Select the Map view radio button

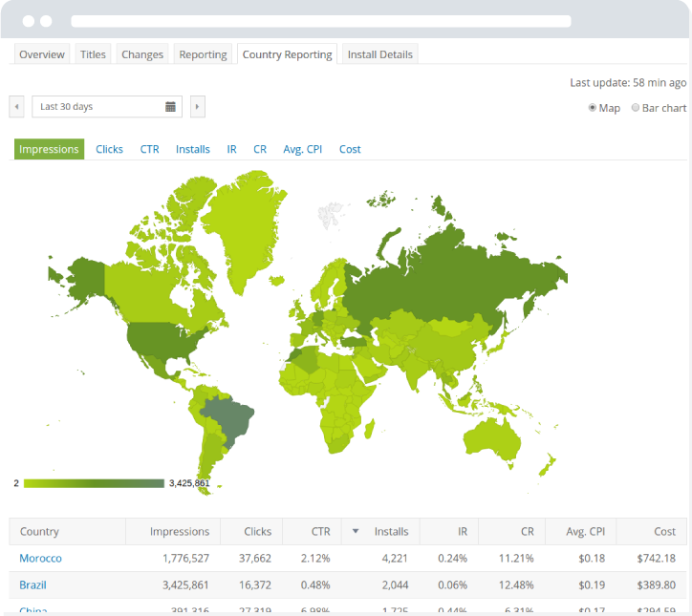(x=594, y=108)
